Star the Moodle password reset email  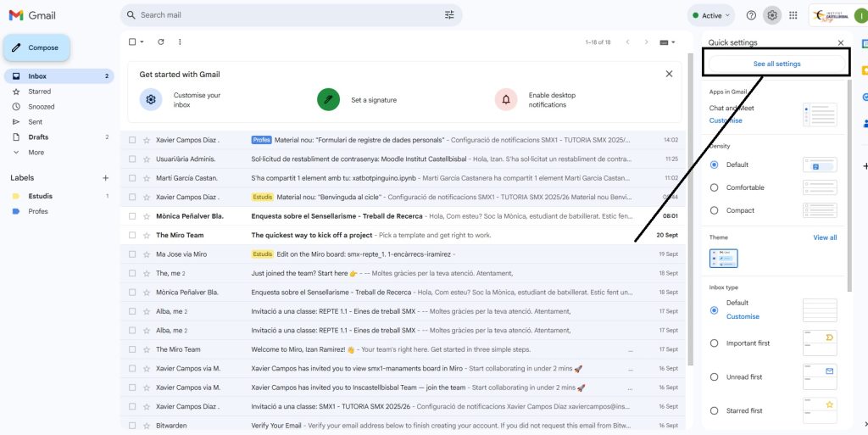(147, 159)
